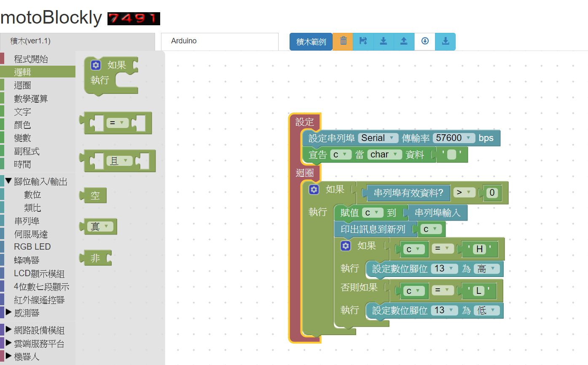Open the 低 pin level dropdown
588x365 pixels.
click(487, 310)
